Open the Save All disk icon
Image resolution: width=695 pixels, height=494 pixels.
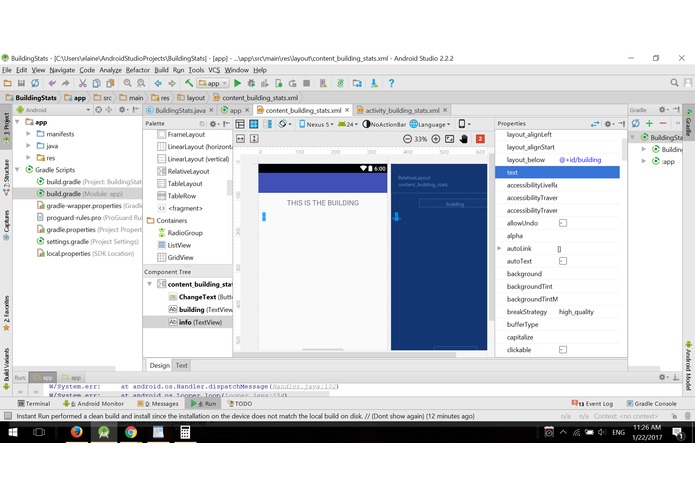(21, 83)
